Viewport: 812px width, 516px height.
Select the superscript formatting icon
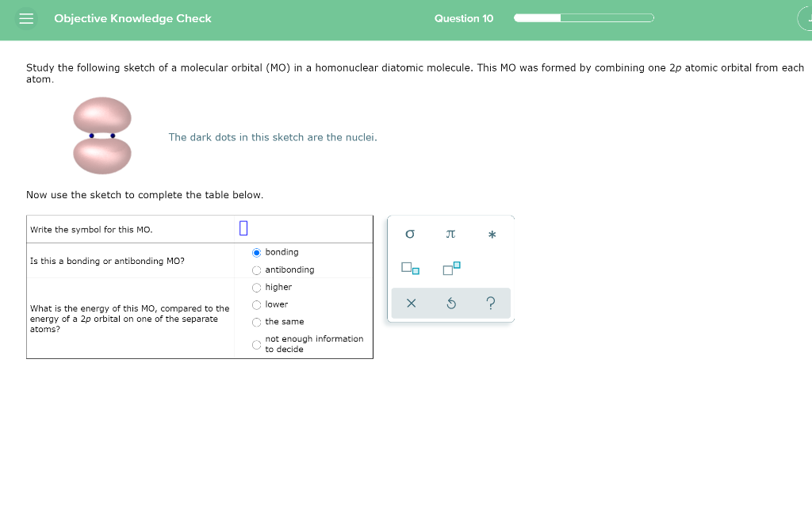(450, 268)
